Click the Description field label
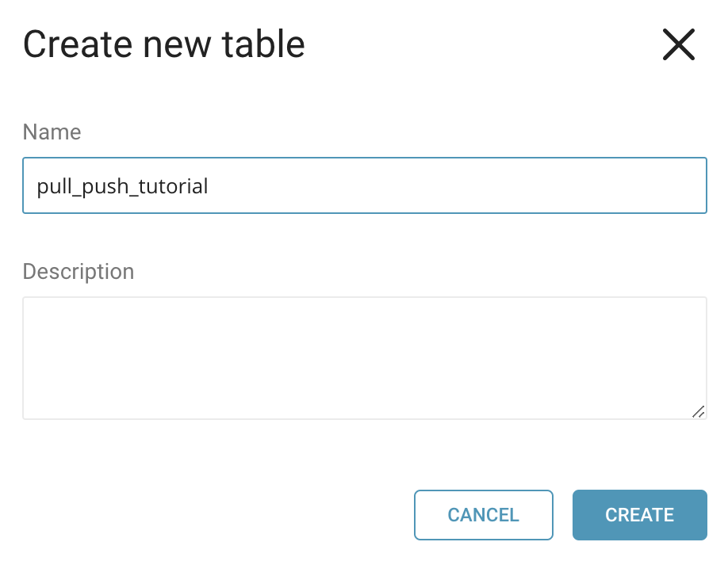The height and width of the screenshot is (561, 728). pyautogui.click(x=78, y=272)
